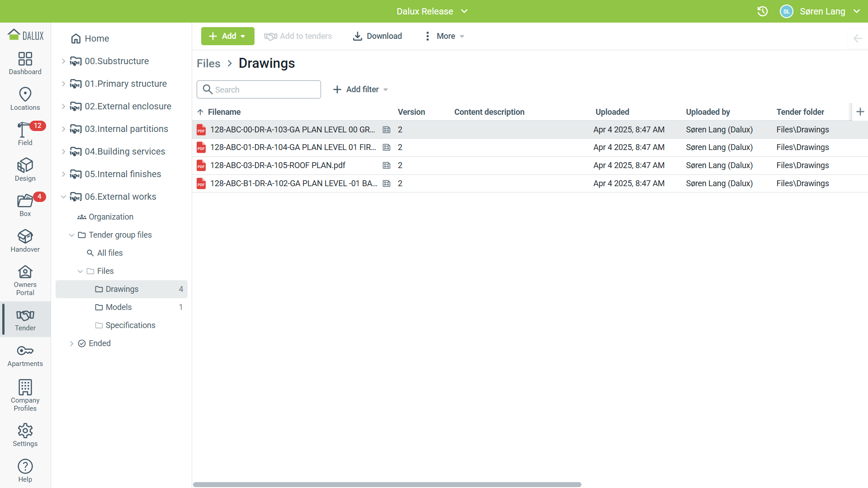The image size is (868, 488).
Task: Open the Dalux Release project dropdown
Action: point(432,11)
